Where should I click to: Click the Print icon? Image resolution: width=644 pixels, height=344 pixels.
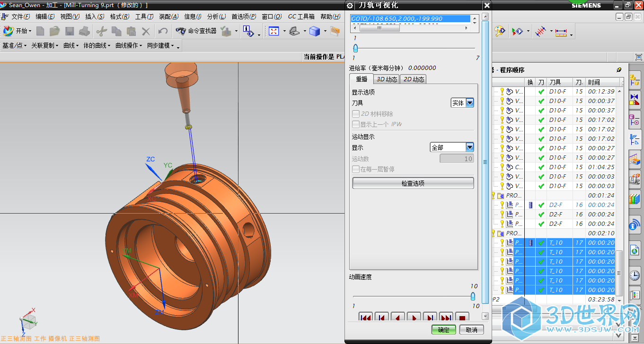84,31
